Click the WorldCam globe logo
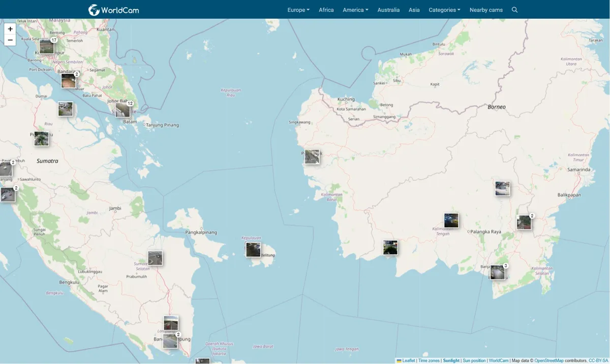The image size is (610, 364). [x=94, y=10]
